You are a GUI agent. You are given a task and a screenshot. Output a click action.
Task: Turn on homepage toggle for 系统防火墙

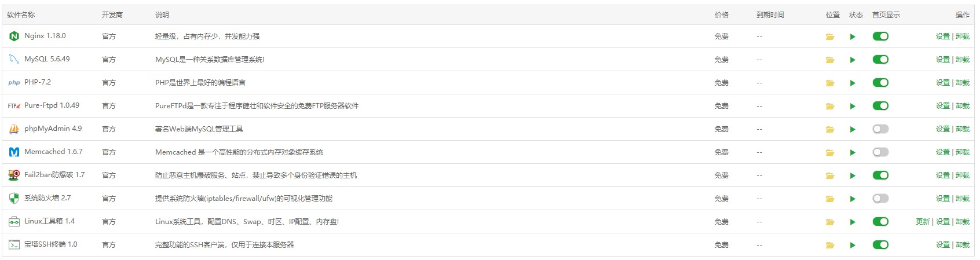(880, 199)
